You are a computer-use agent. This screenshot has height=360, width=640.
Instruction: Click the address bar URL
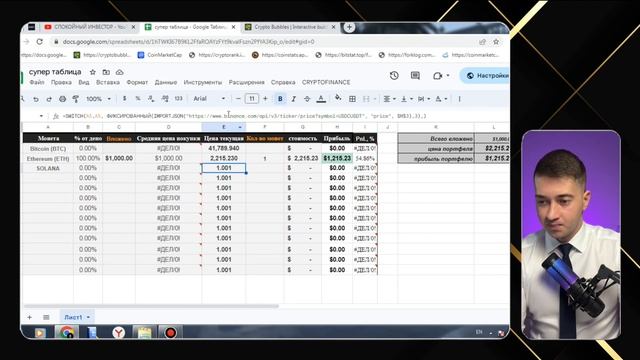(189, 42)
